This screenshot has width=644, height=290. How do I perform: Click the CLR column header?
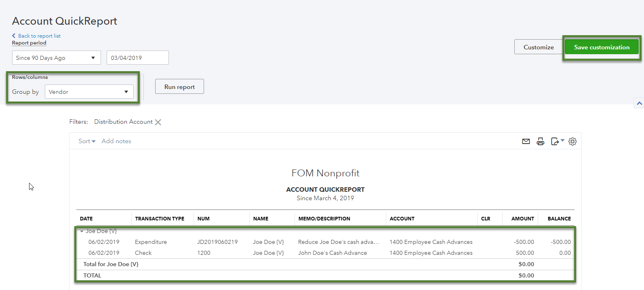pyautogui.click(x=486, y=219)
